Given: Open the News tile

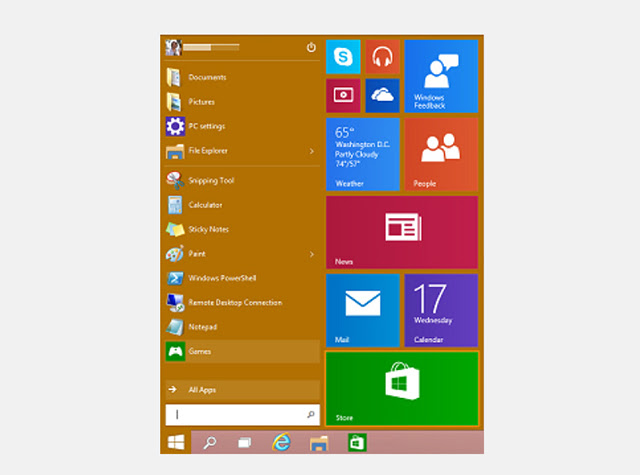Looking at the screenshot, I should 402,232.
